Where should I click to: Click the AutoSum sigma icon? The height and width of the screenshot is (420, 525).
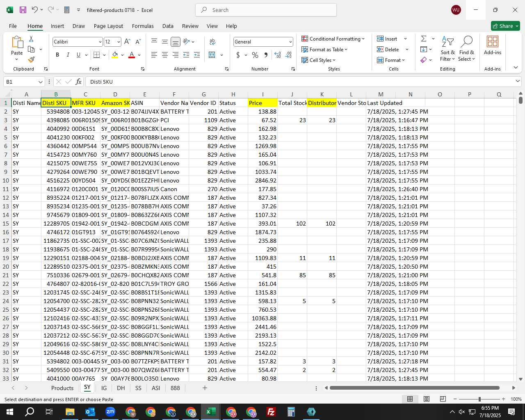coord(424,39)
